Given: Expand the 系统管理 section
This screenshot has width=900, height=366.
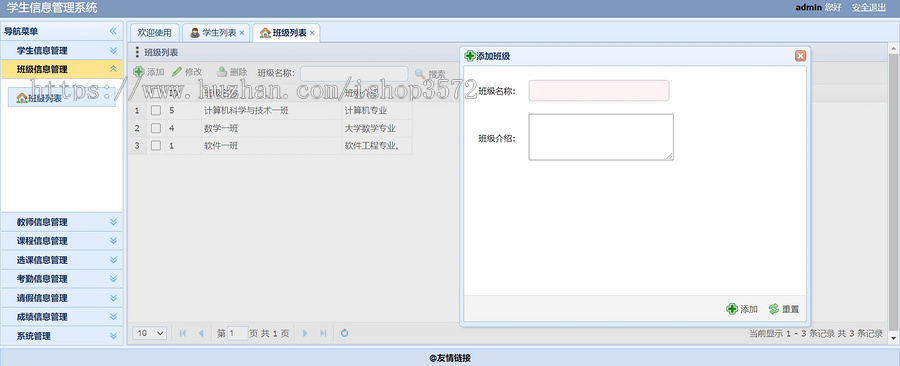Looking at the screenshot, I should click(113, 336).
